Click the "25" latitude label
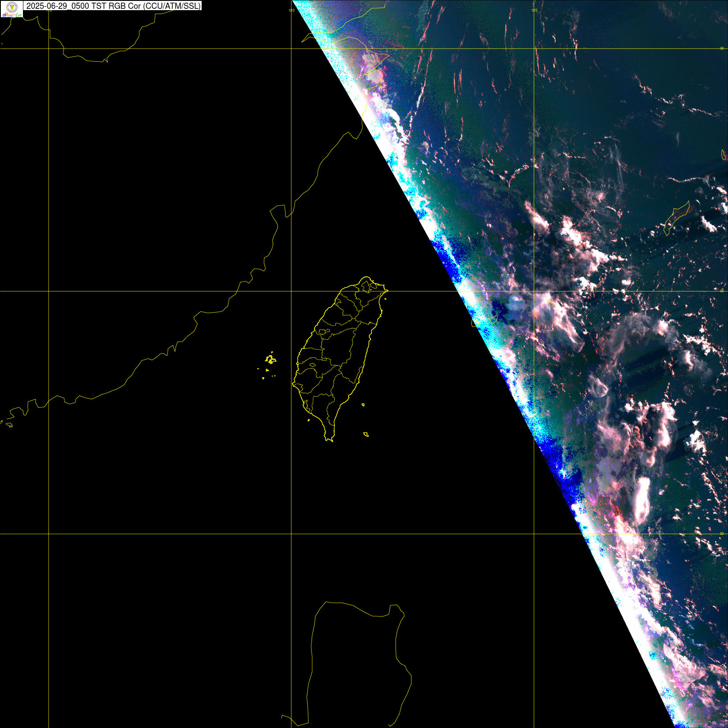Image resolution: width=728 pixels, height=728 pixels. pos(722,291)
